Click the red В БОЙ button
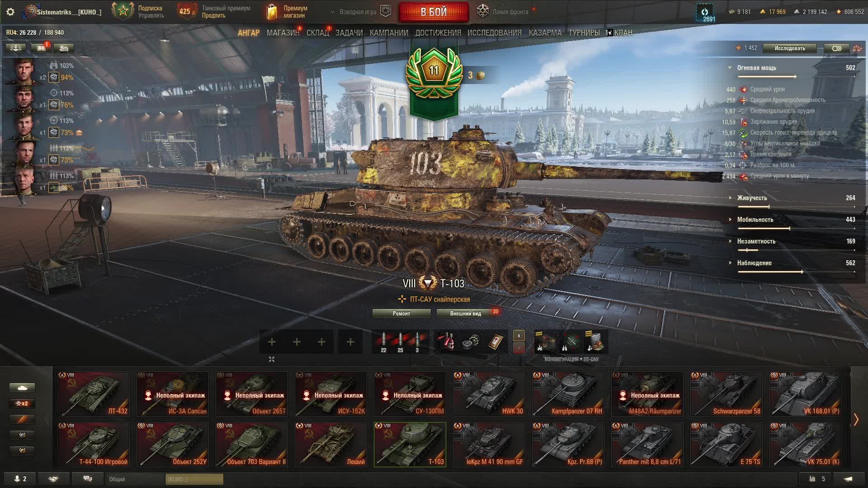This screenshot has width=868, height=488. (x=434, y=12)
